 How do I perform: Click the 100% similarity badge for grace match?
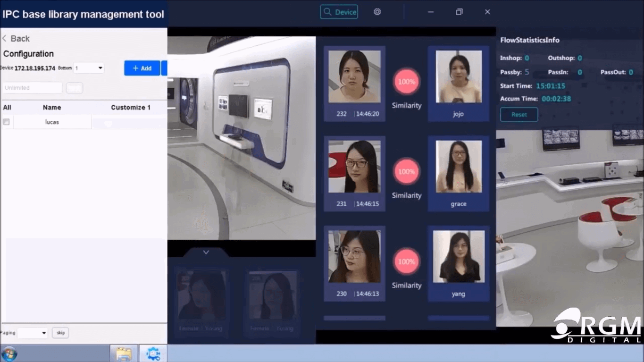(406, 171)
